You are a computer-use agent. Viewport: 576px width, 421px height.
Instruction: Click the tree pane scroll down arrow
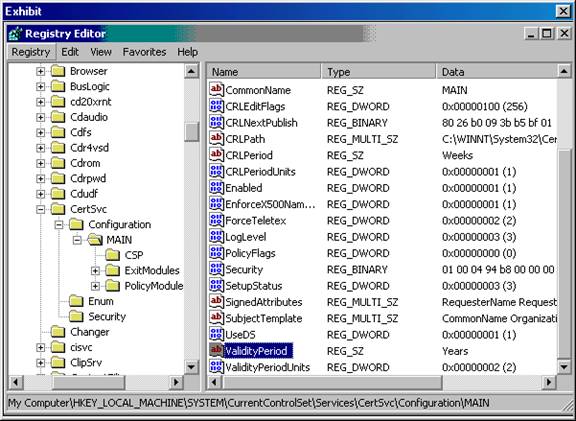[191, 366]
